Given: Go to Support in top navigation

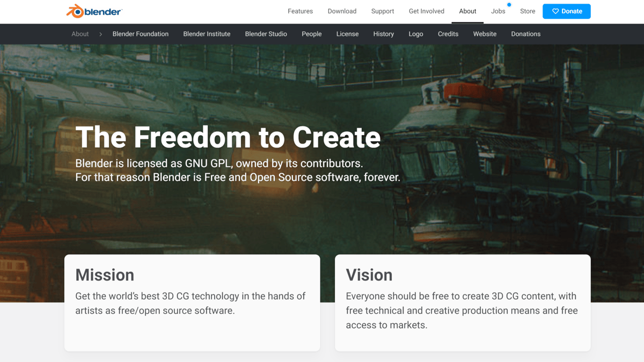Looking at the screenshot, I should pyautogui.click(x=383, y=11).
